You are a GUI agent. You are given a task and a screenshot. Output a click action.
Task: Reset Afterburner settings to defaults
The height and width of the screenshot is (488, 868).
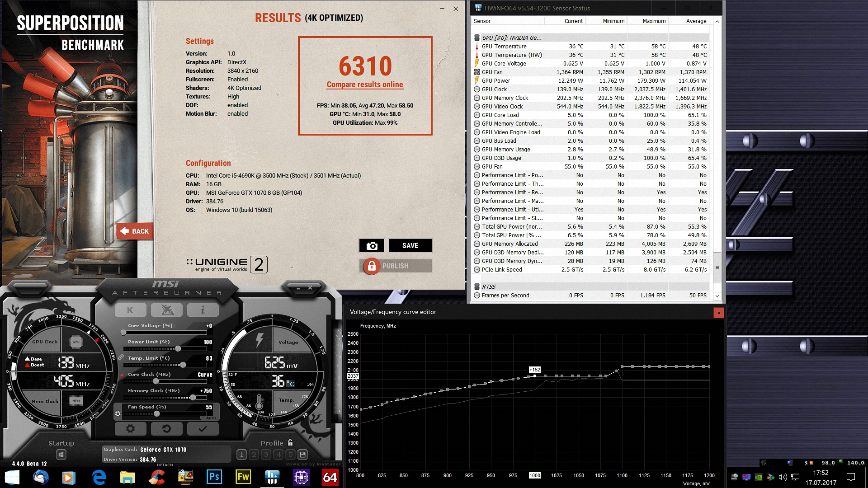pos(166,429)
